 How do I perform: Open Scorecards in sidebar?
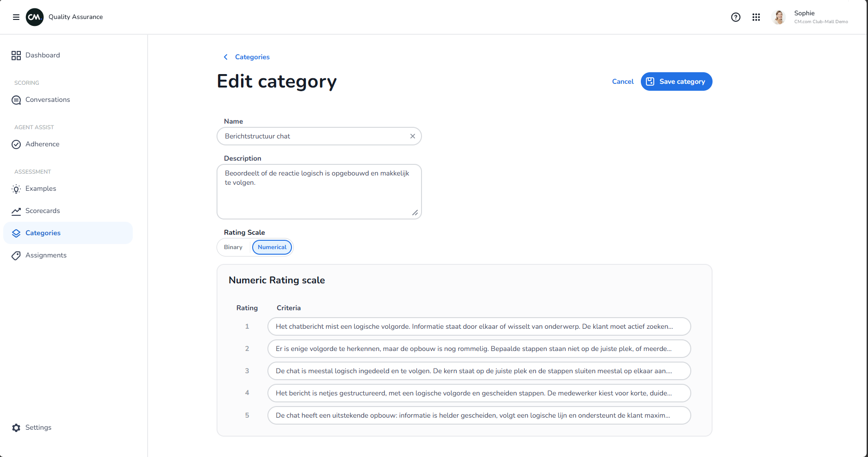(68, 211)
